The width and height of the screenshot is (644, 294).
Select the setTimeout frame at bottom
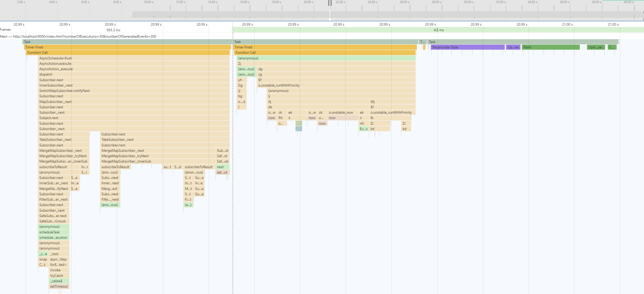tap(59, 287)
